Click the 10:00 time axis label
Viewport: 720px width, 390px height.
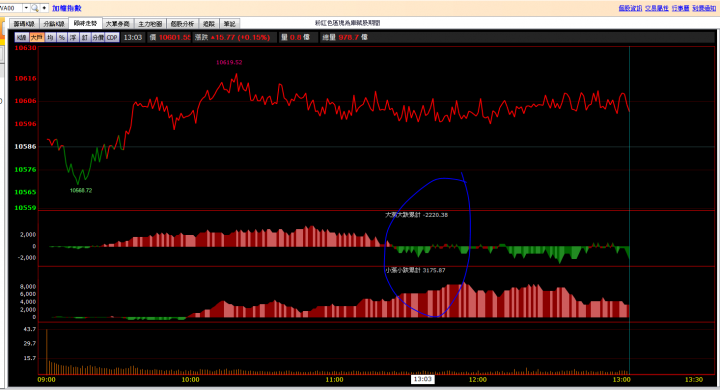[191, 380]
